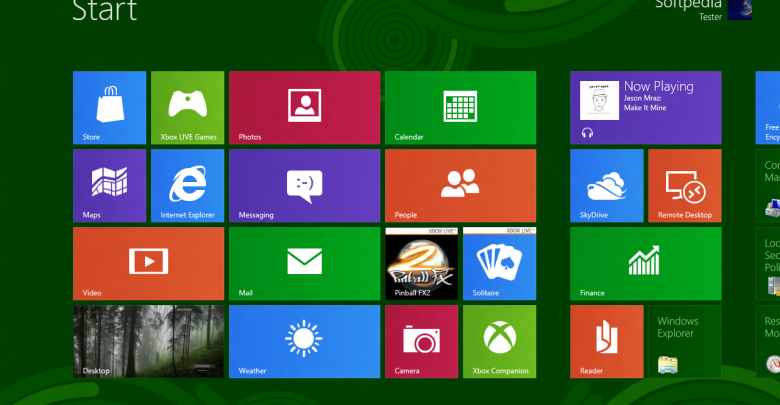Launch the Maps app tile
This screenshot has height=405, width=780.
pos(109,185)
